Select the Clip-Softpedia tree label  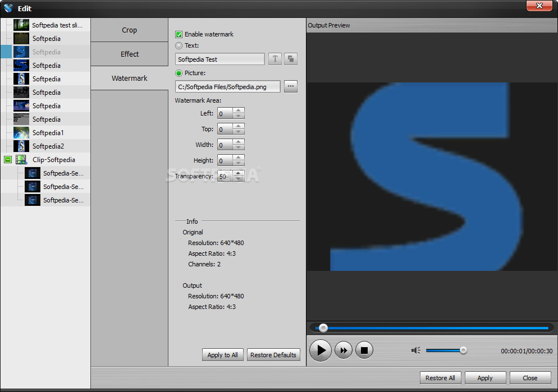coord(54,160)
